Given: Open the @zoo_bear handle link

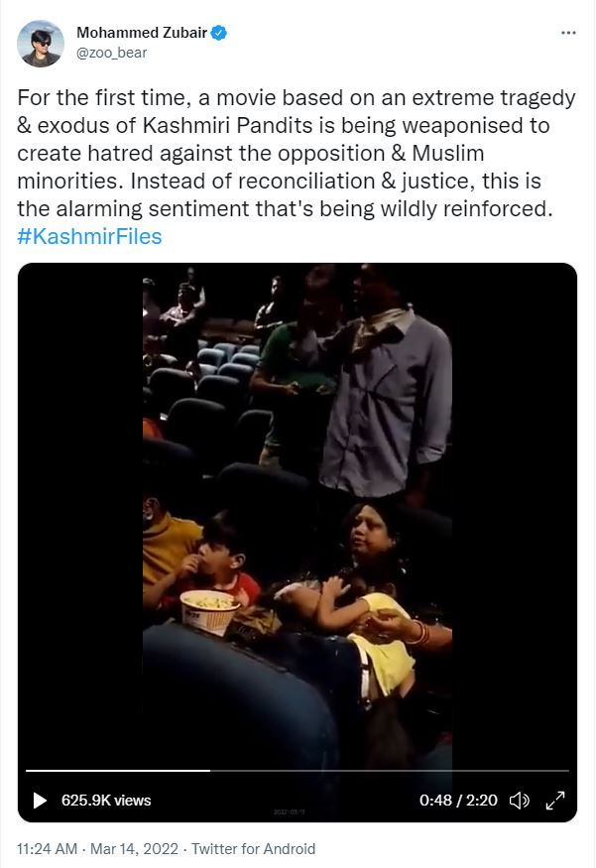Looking at the screenshot, I should point(111,53).
